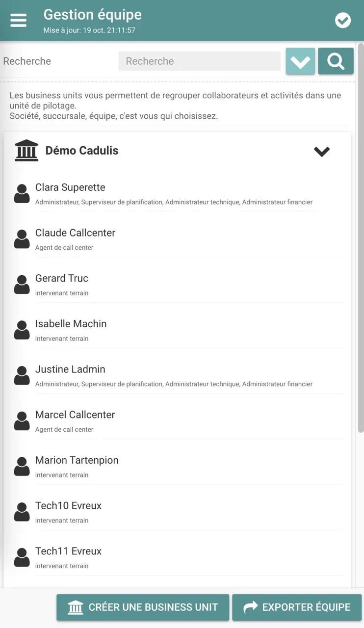
Task: Click Tech11 Evreux's person avatar icon
Action: 22,557
